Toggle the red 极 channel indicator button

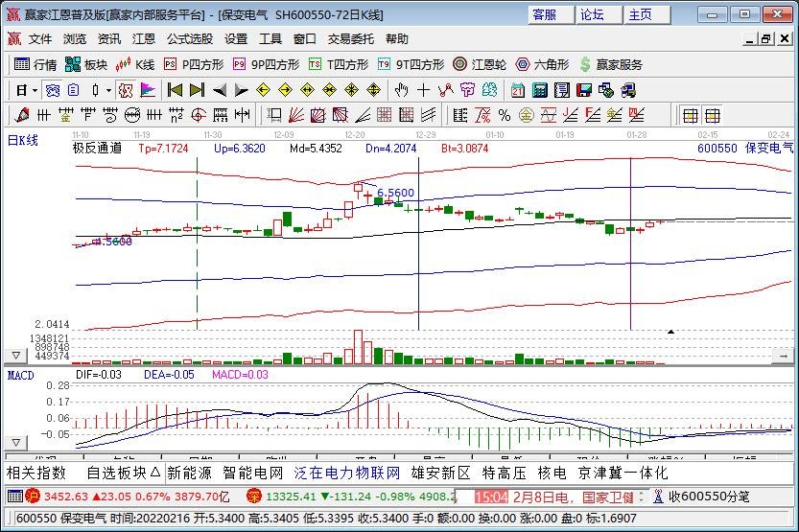[x=126, y=90]
